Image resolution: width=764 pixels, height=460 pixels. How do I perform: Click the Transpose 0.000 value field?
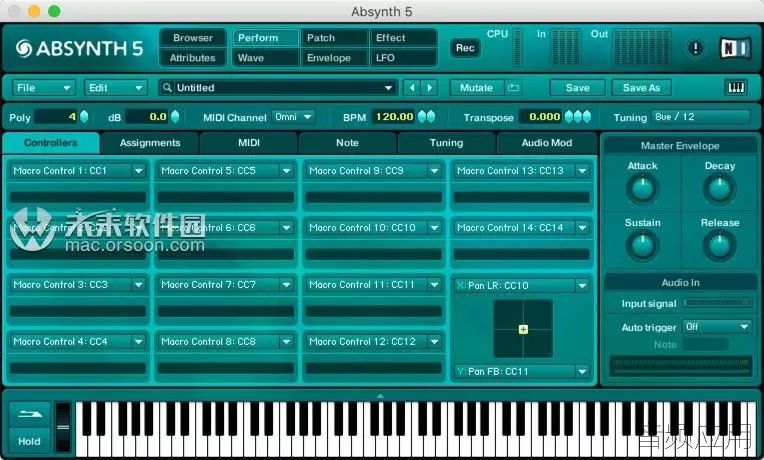[x=541, y=117]
